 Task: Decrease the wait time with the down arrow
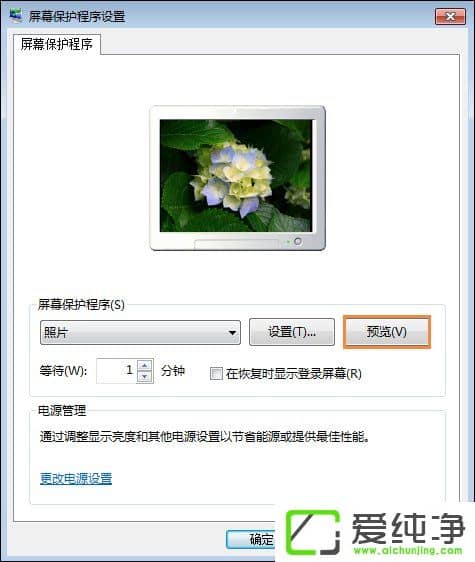point(144,377)
